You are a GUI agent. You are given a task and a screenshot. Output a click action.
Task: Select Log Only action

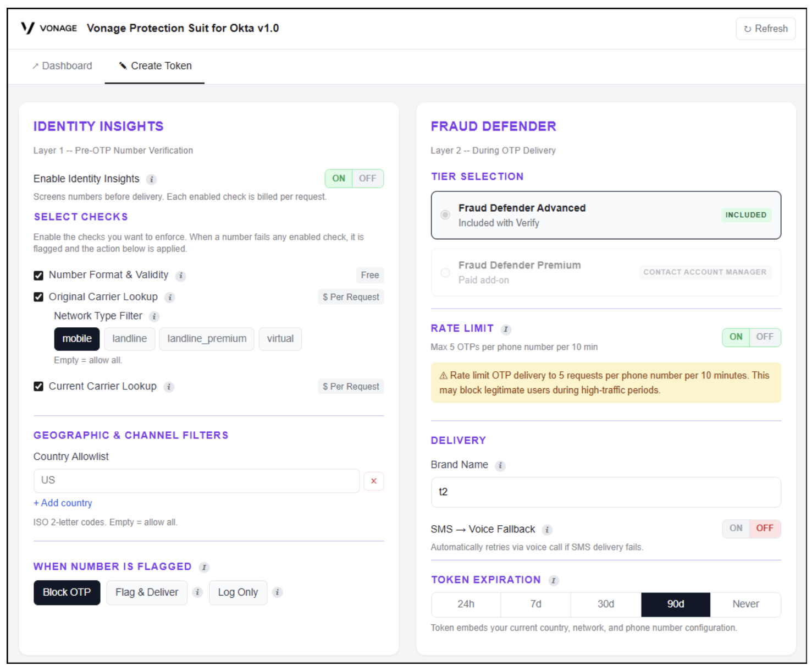point(238,592)
